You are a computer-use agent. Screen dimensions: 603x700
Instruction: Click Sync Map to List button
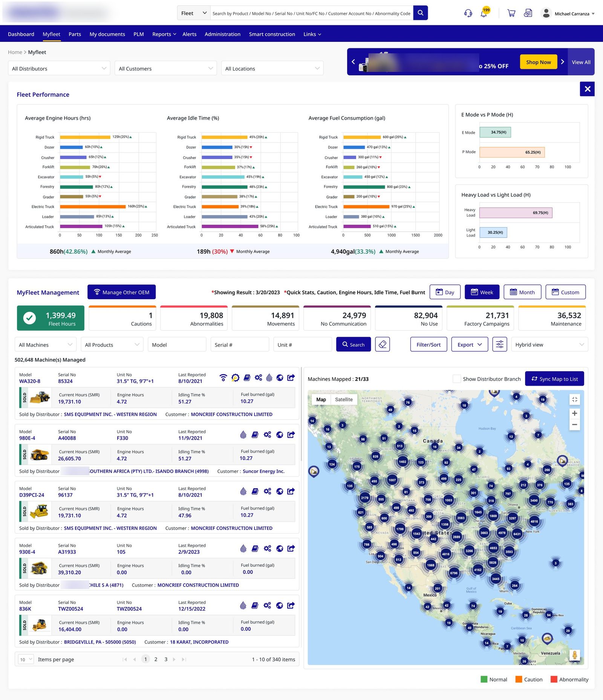tap(554, 379)
